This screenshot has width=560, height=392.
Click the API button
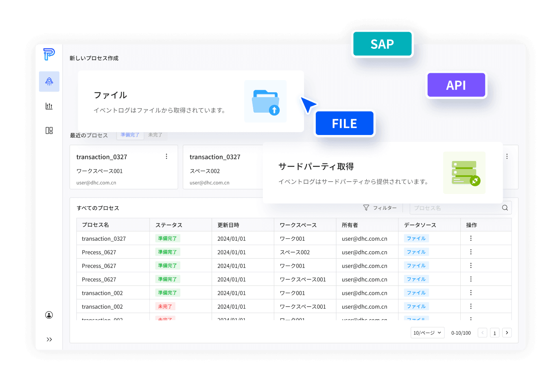click(456, 85)
